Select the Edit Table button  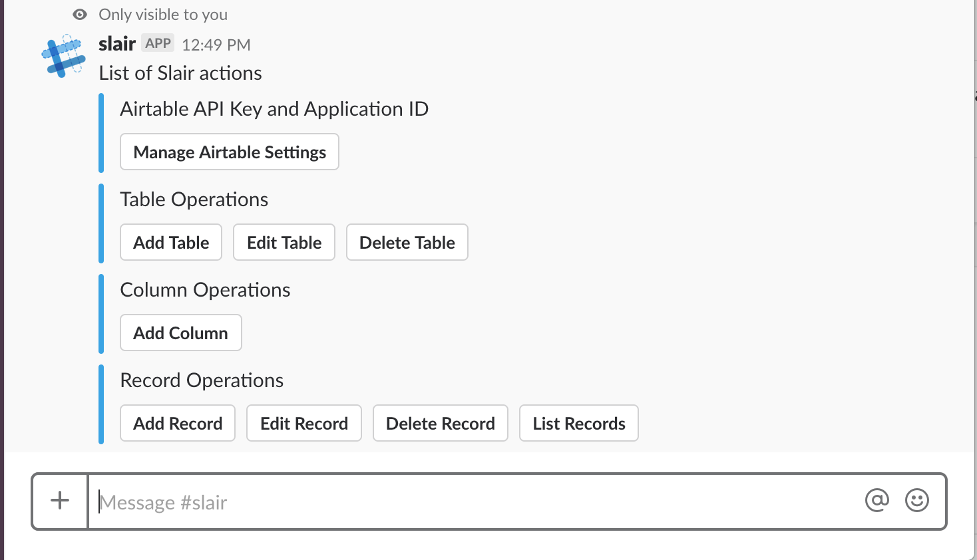point(284,242)
